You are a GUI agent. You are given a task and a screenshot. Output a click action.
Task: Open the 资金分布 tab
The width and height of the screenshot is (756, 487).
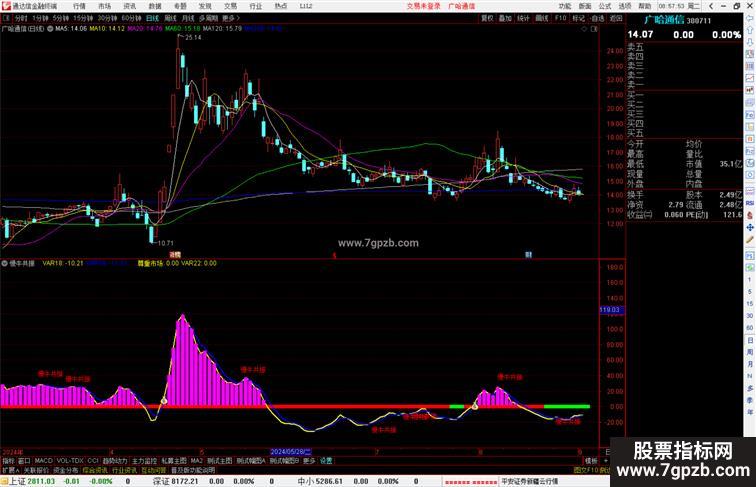tap(66, 470)
